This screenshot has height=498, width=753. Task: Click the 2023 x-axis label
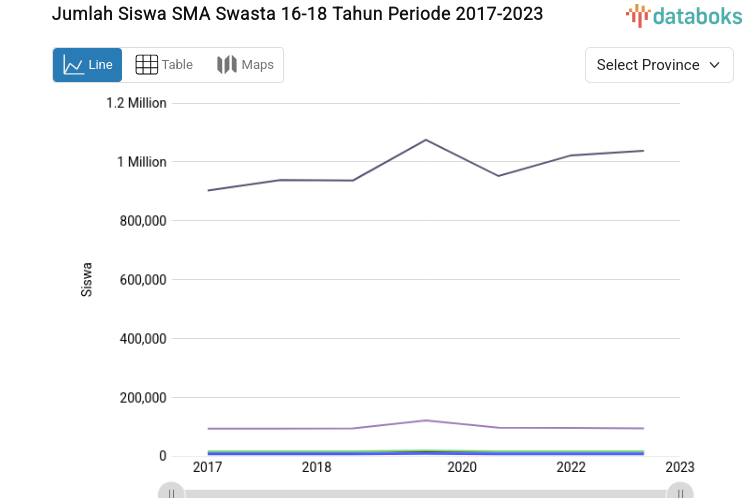(x=679, y=467)
